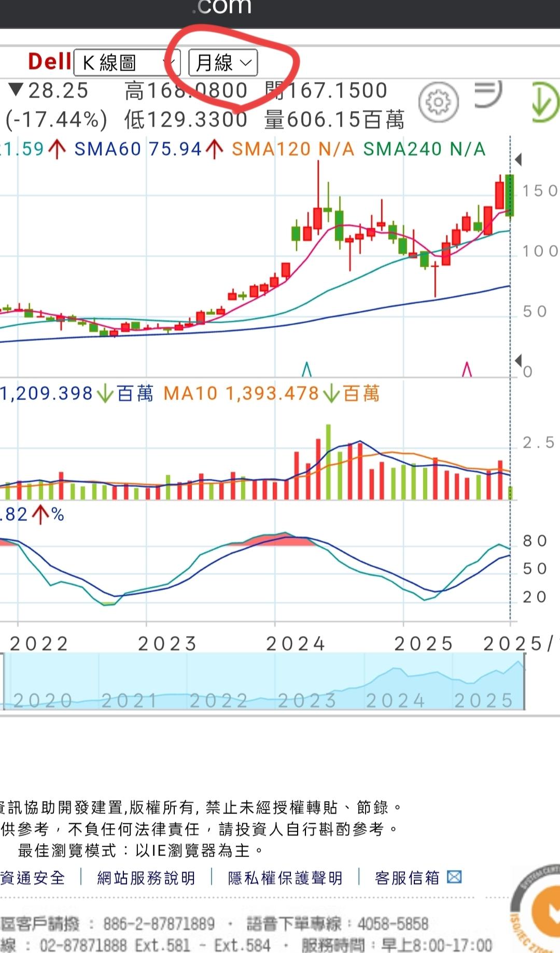Open the K線圖 chart type dropdown
The height and width of the screenshot is (953, 560).
pos(128,63)
